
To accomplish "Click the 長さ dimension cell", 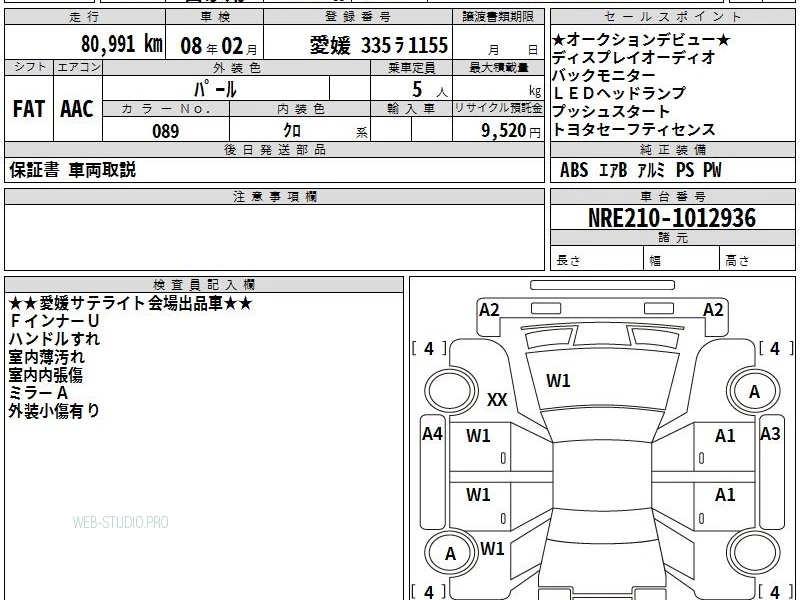I will click(x=597, y=258).
